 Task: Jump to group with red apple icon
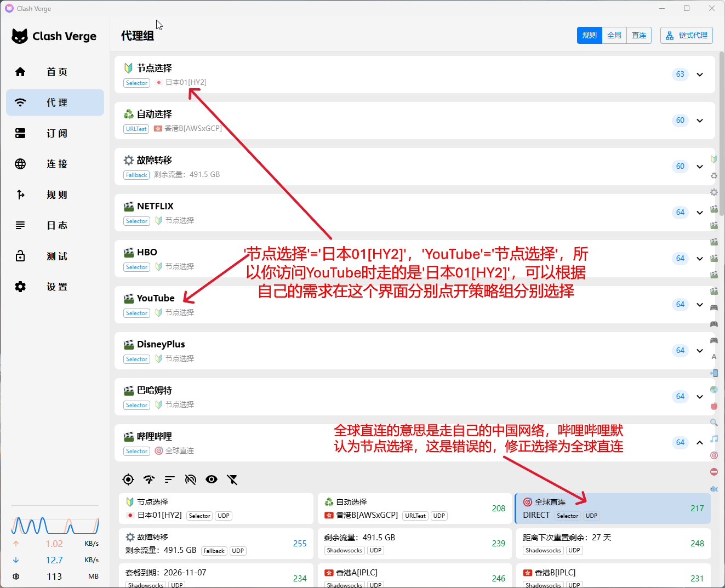[713, 406]
